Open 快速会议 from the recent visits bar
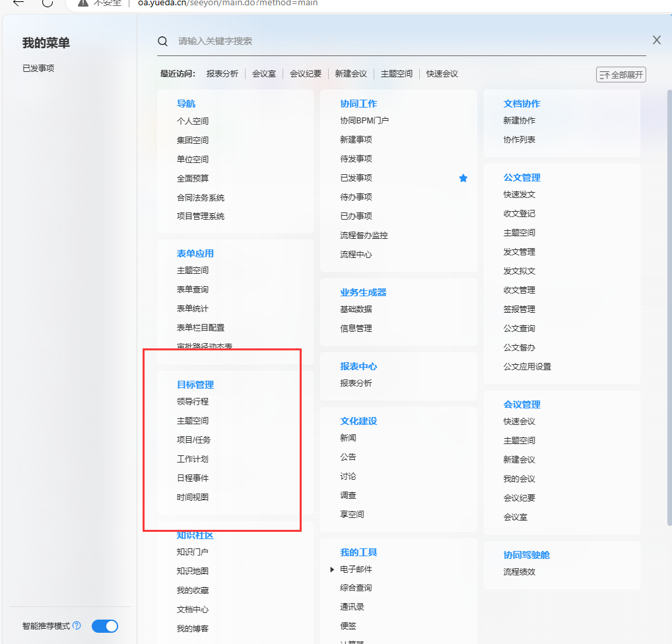This screenshot has width=672, height=644. pos(442,74)
